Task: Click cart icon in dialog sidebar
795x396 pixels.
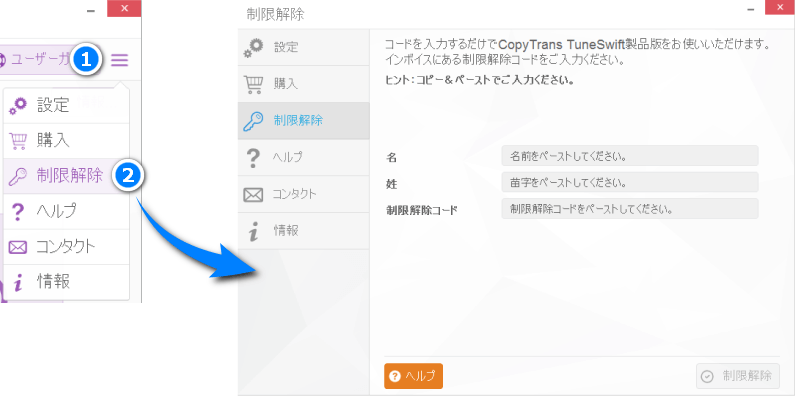Action: 253,85
